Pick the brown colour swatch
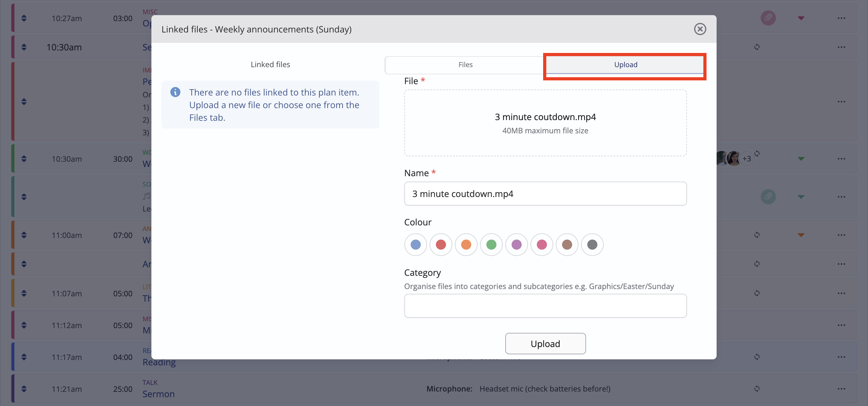This screenshot has width=868, height=406. [567, 244]
